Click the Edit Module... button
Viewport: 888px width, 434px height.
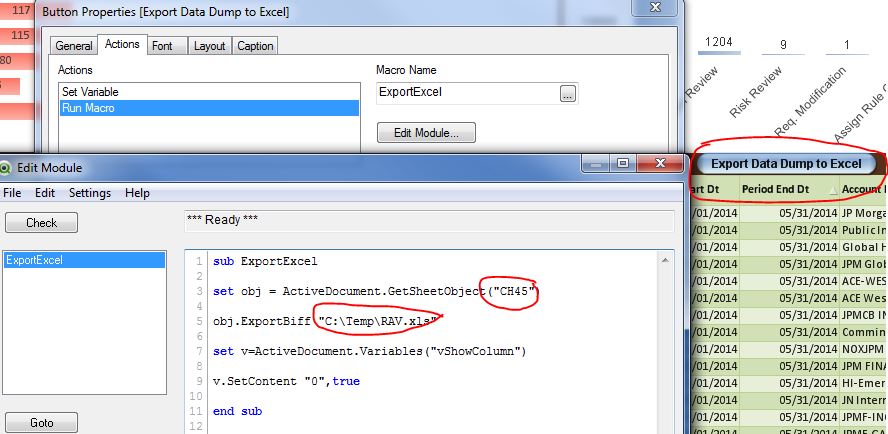pyautogui.click(x=426, y=133)
